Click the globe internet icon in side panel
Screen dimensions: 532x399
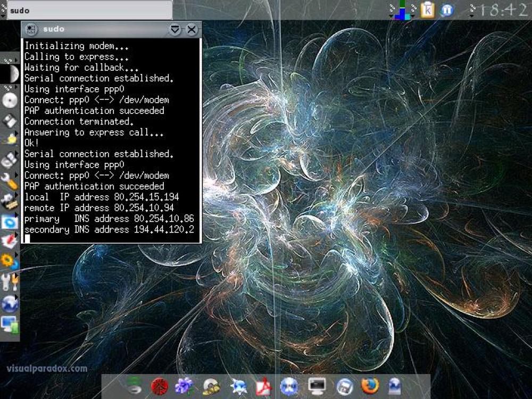[x=10, y=304]
